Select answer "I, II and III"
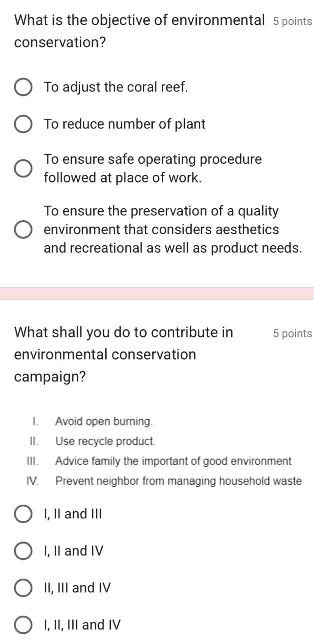Viewport: 314px width, 644px height. 23,514
